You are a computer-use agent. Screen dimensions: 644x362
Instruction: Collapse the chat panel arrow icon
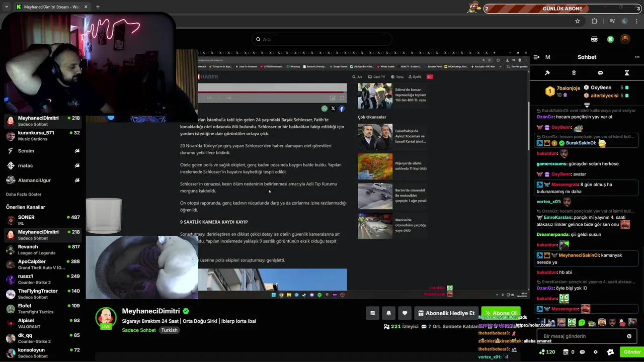tap(536, 57)
